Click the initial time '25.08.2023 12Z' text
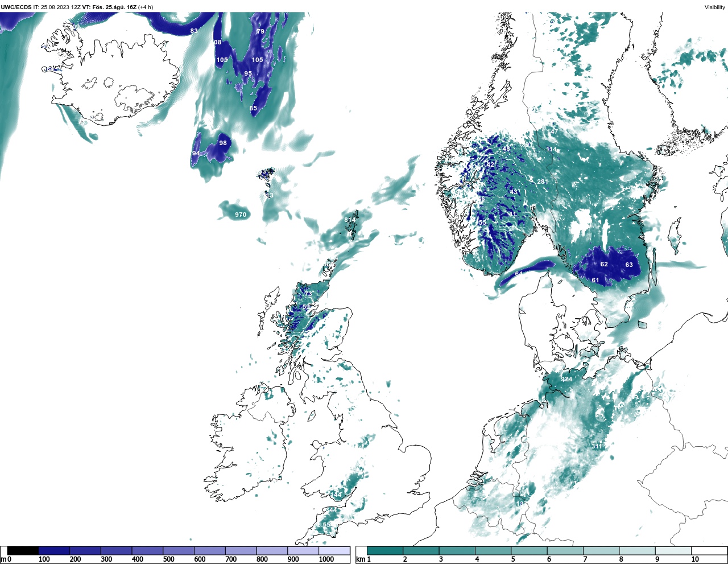 60,7
